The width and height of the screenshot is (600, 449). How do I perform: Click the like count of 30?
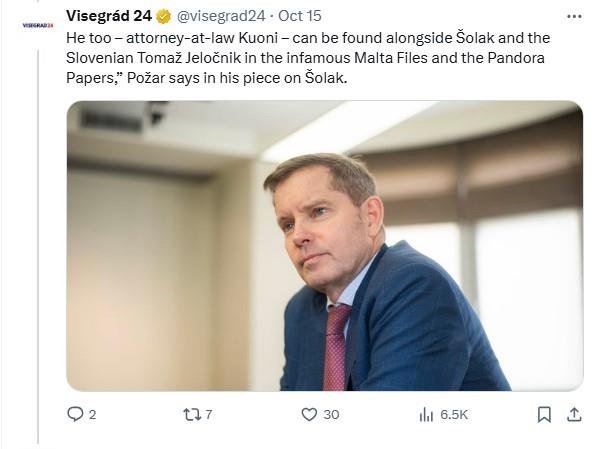click(x=331, y=415)
